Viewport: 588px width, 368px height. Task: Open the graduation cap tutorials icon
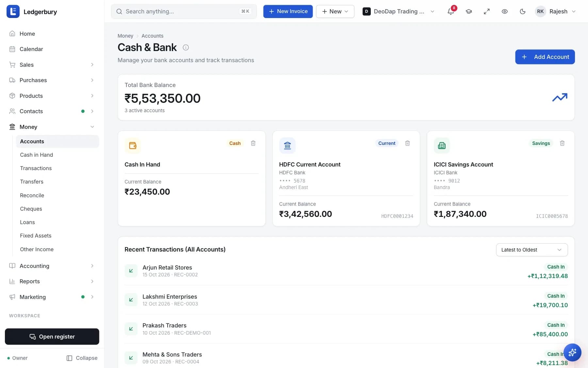469,11
